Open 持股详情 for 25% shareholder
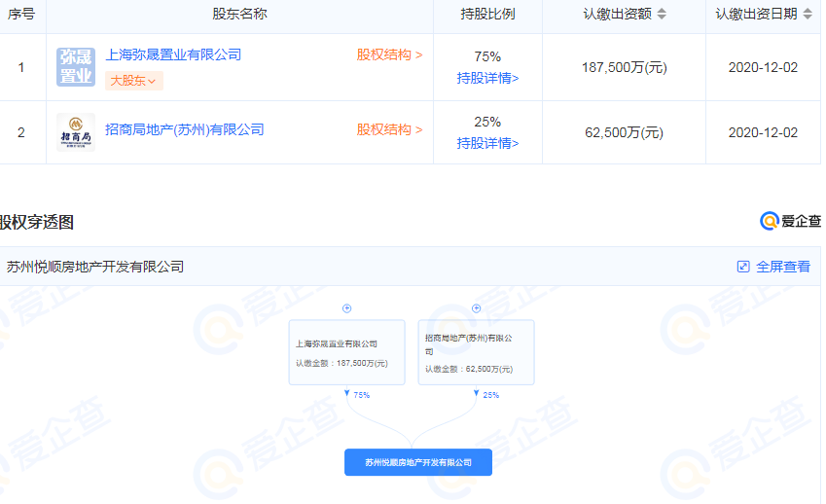The height and width of the screenshot is (504, 826). click(x=487, y=143)
